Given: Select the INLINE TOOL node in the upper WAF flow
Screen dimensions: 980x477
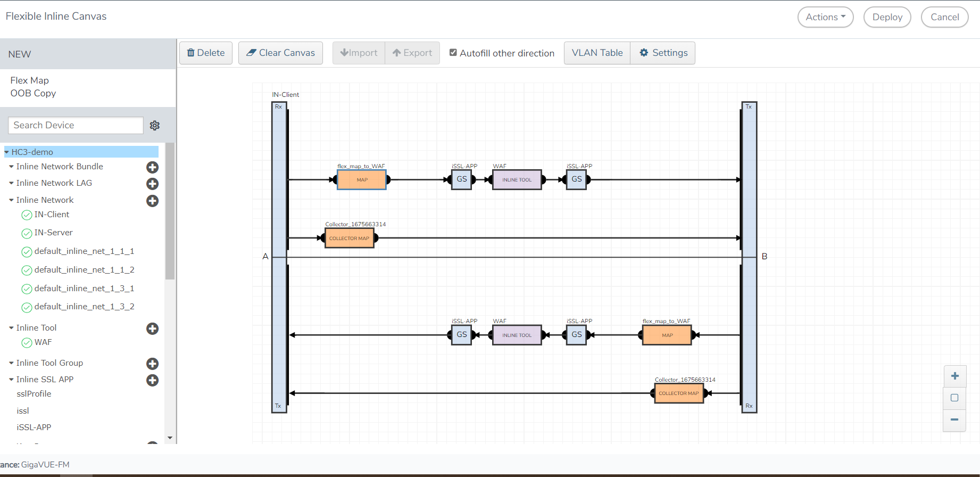Looking at the screenshot, I should point(517,180).
